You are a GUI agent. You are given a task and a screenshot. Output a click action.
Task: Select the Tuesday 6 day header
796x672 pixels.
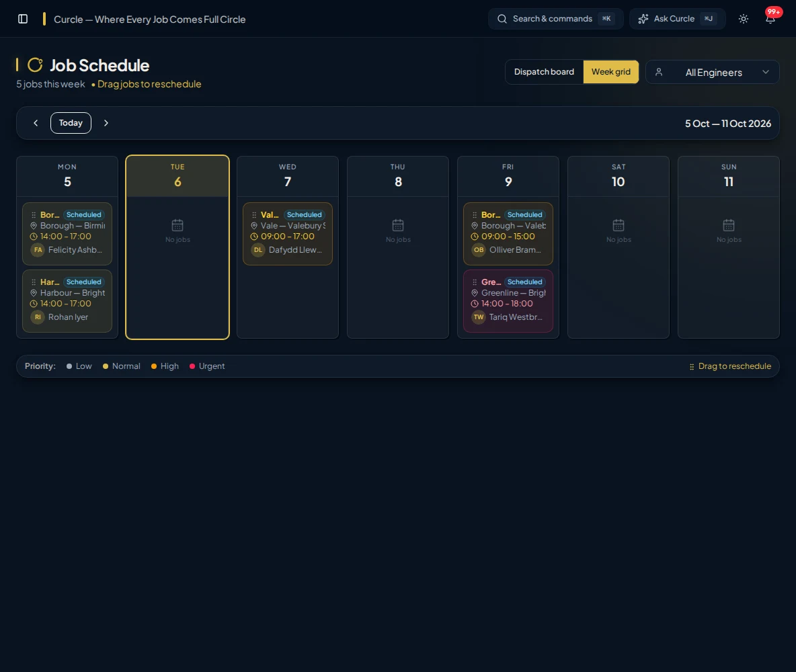click(177, 176)
